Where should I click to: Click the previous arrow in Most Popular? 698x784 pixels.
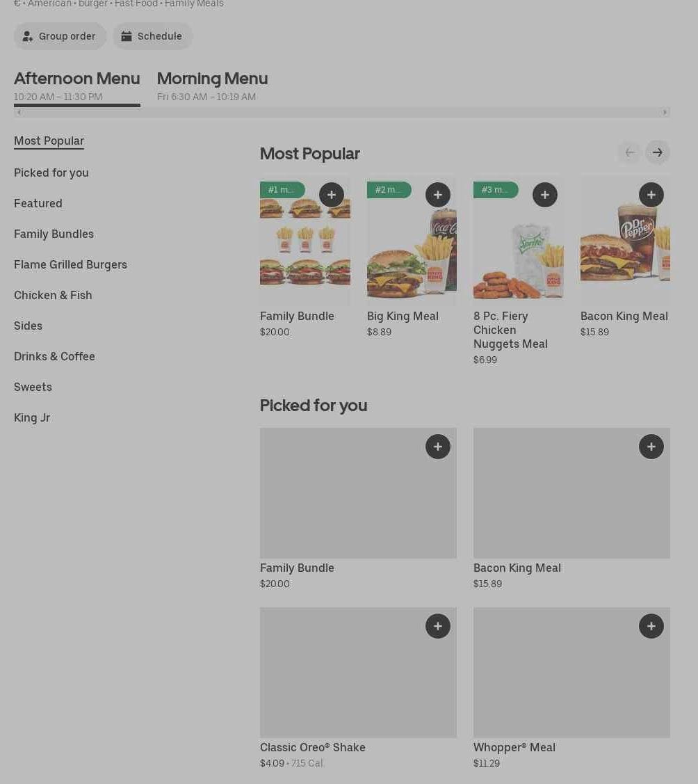pyautogui.click(x=629, y=152)
